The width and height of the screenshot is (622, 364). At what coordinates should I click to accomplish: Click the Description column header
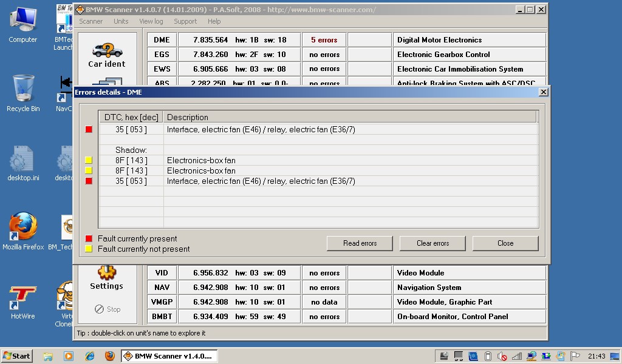349,117
